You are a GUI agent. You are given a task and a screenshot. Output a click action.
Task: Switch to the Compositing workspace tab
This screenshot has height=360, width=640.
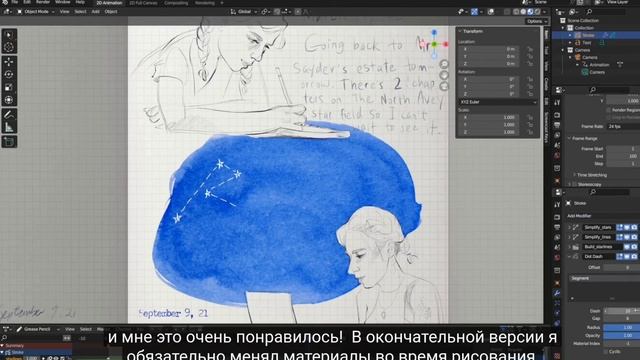coord(176,3)
